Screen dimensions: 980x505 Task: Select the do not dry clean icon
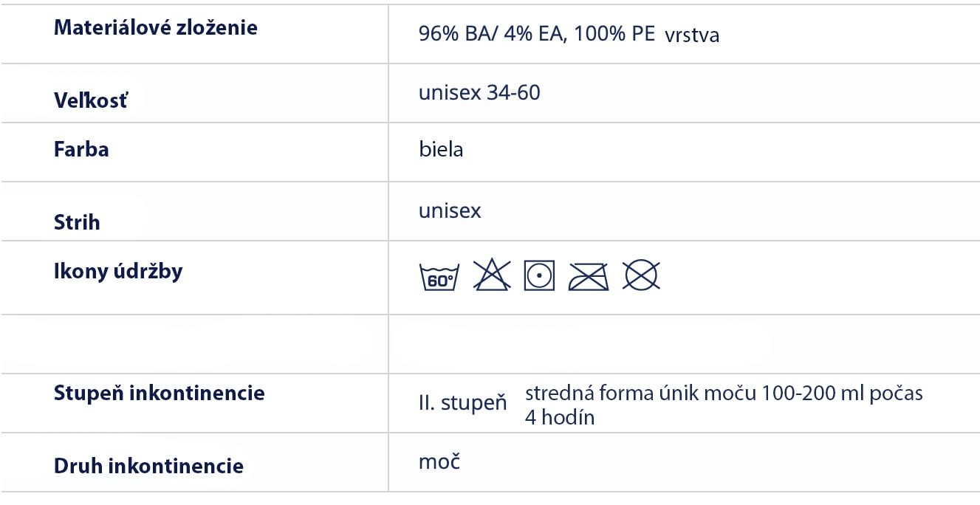point(641,275)
